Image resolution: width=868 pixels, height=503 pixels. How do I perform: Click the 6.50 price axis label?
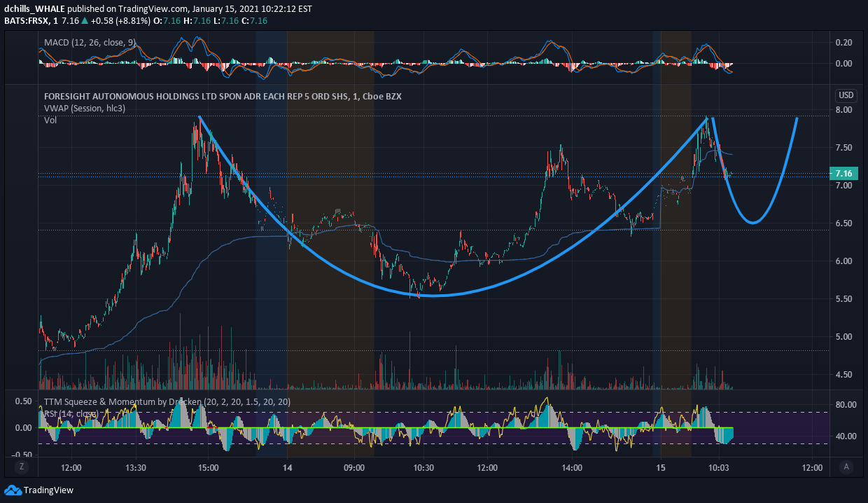[x=843, y=223]
